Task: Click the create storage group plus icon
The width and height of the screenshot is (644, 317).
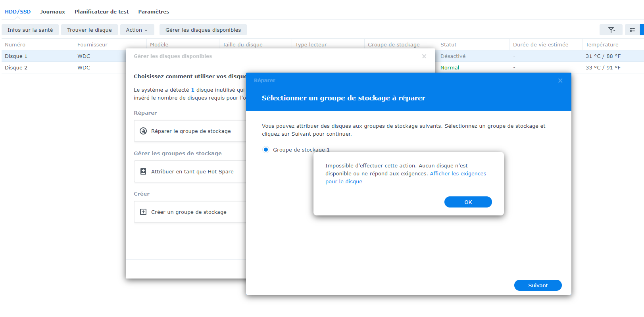Action: pos(143,212)
